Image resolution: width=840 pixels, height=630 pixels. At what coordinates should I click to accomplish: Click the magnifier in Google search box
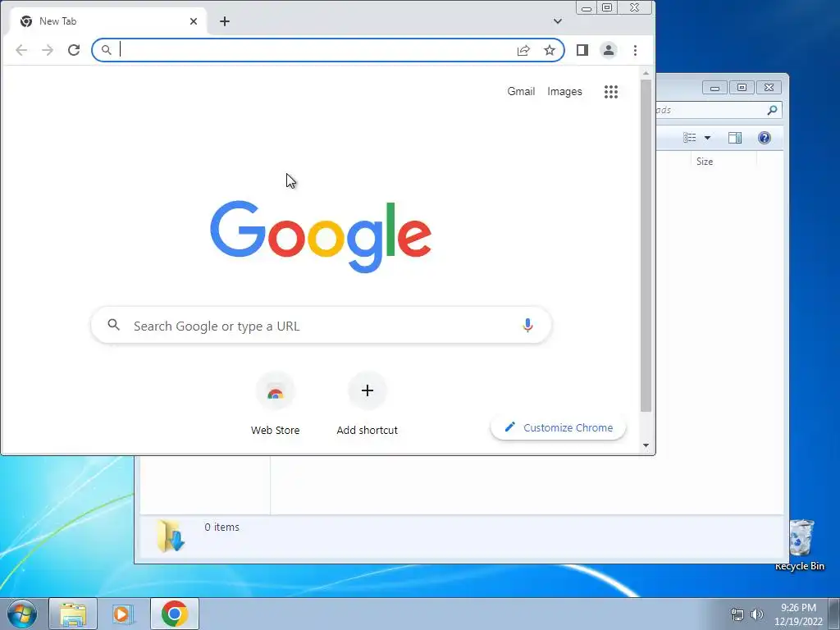pos(113,325)
